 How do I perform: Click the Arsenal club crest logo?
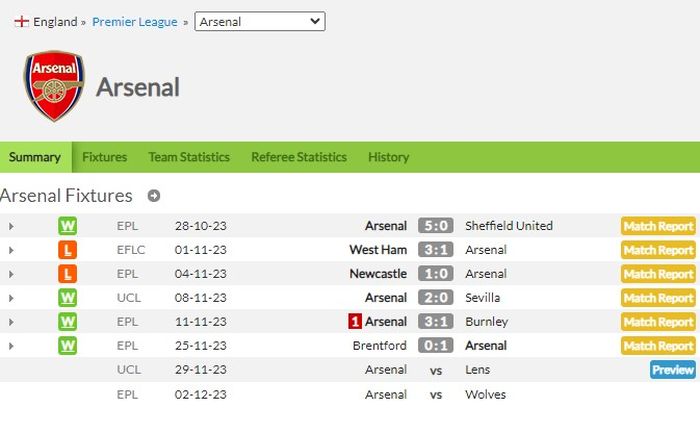pos(54,86)
